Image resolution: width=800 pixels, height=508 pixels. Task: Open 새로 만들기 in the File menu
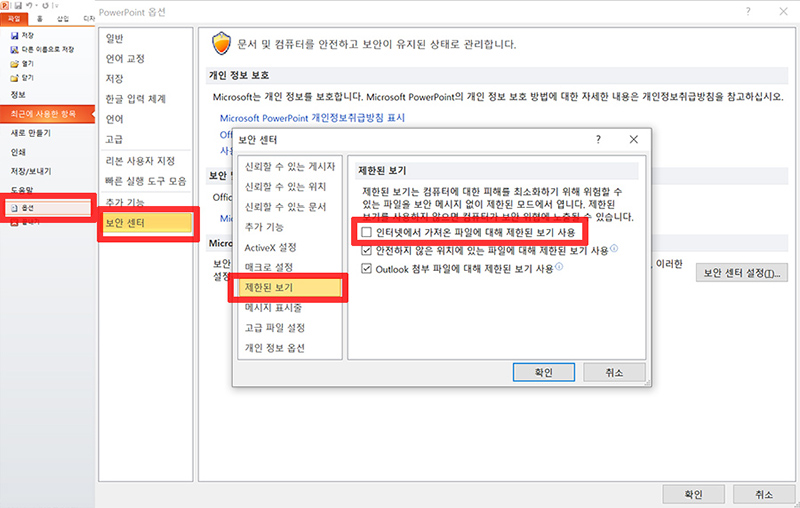tap(31, 133)
